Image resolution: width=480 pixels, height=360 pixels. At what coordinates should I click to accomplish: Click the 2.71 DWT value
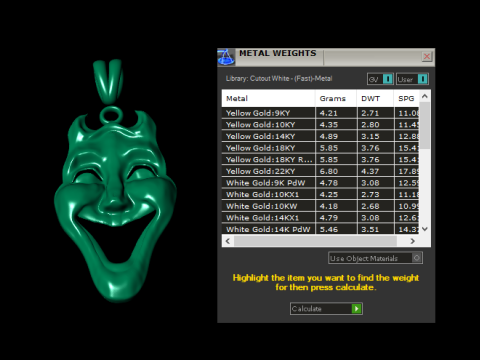pyautogui.click(x=370, y=113)
